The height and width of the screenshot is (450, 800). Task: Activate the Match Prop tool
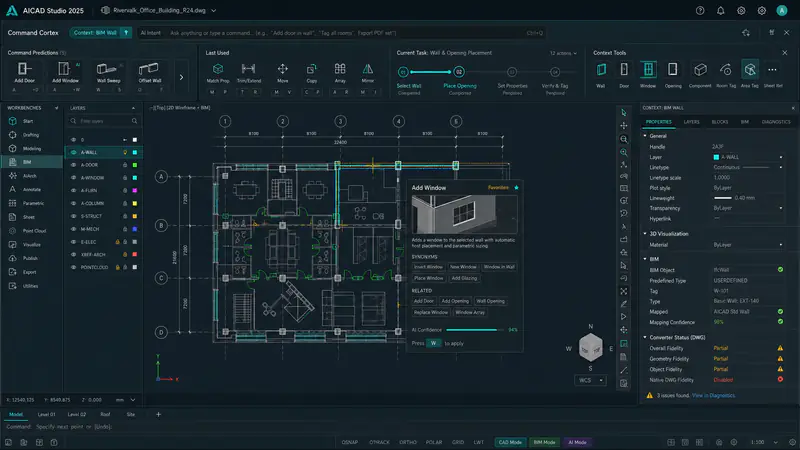click(x=218, y=72)
